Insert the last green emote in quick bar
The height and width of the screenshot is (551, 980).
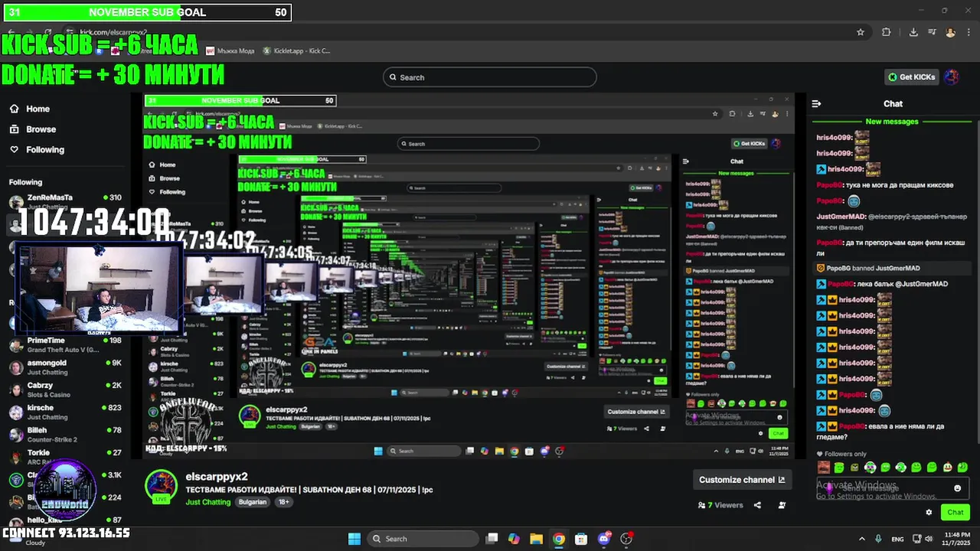[x=963, y=468]
